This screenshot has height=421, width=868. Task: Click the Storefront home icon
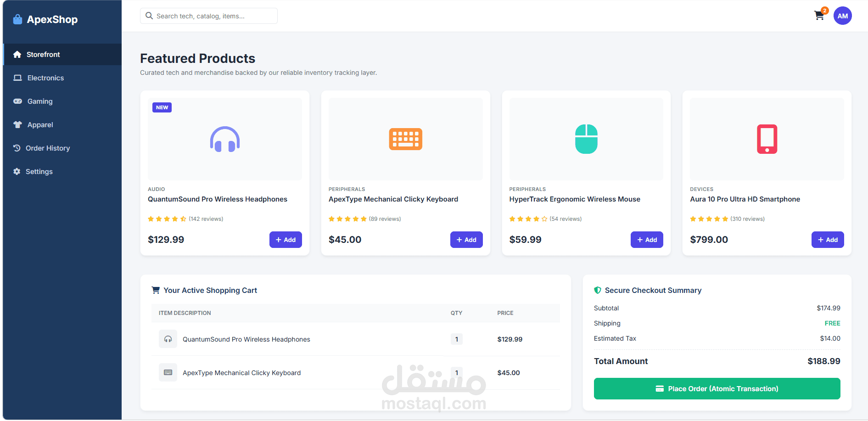coord(17,54)
